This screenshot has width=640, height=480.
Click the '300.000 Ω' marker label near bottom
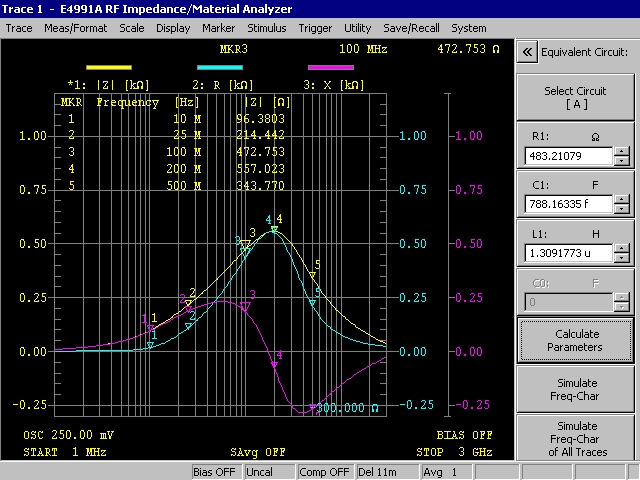click(347, 408)
